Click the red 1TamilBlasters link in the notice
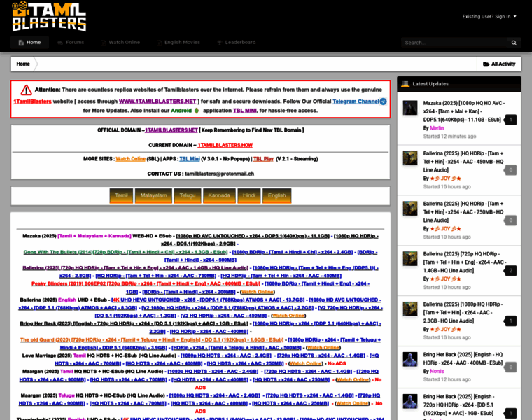532x420 pixels. pos(33,101)
